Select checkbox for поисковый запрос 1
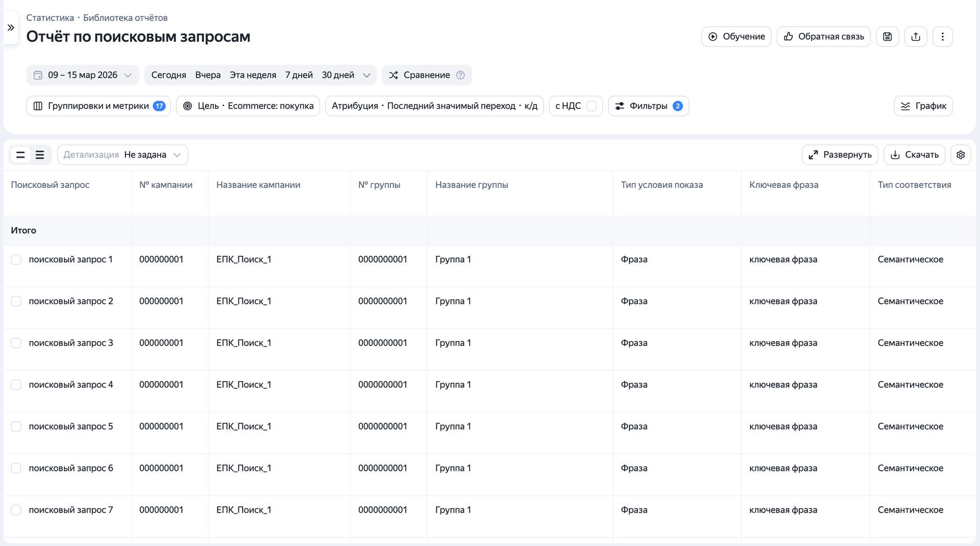The image size is (980, 546). point(16,259)
